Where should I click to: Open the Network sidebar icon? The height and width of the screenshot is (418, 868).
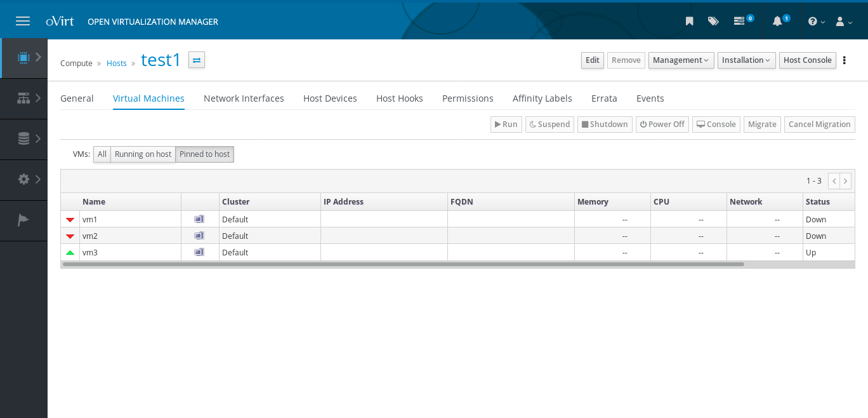(x=23, y=98)
